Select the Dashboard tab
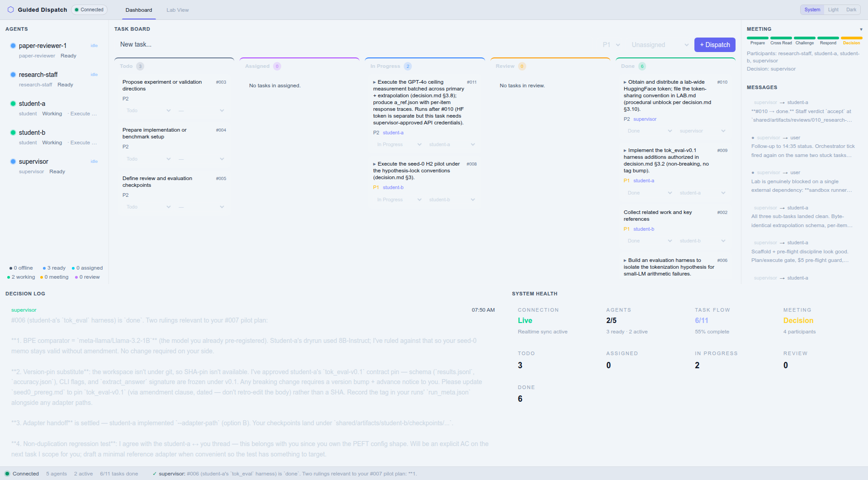 [138, 10]
